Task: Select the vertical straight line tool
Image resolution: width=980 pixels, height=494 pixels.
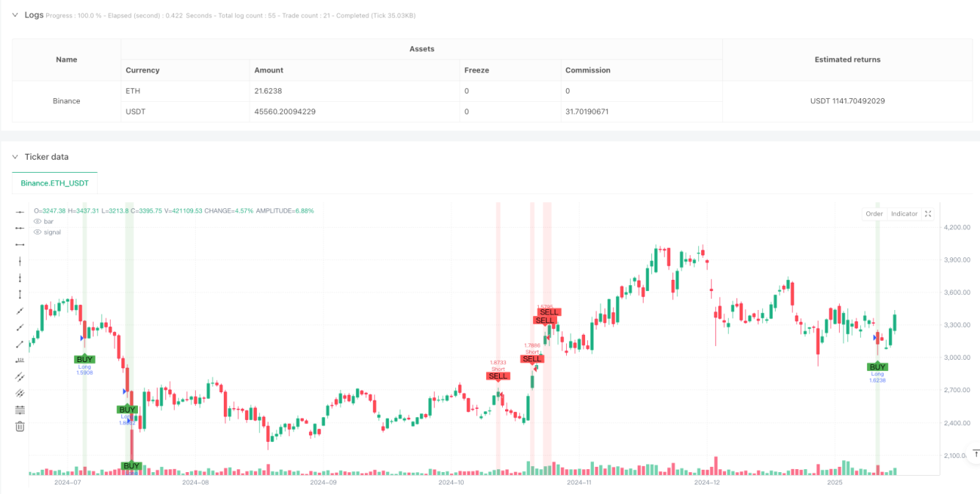Action: pyautogui.click(x=20, y=261)
